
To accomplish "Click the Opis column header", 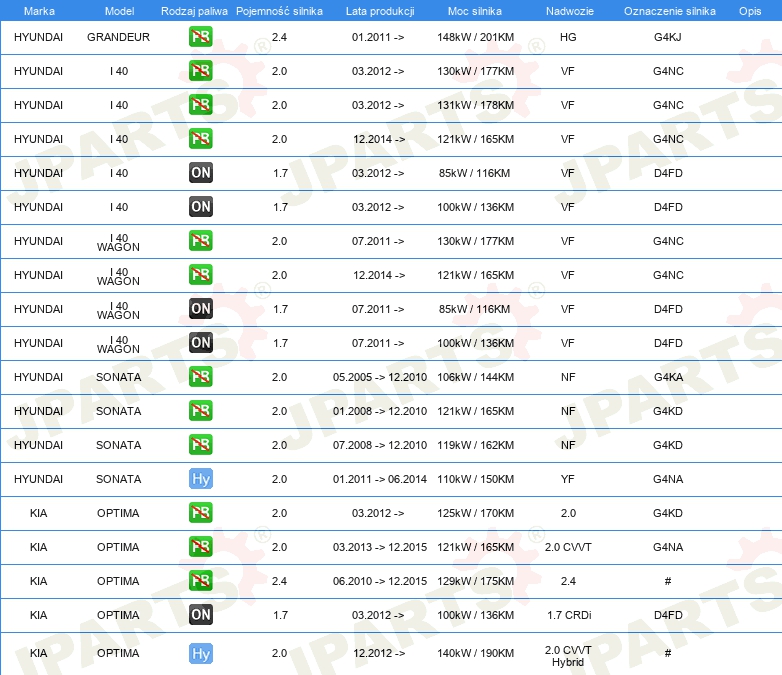I will [x=749, y=10].
